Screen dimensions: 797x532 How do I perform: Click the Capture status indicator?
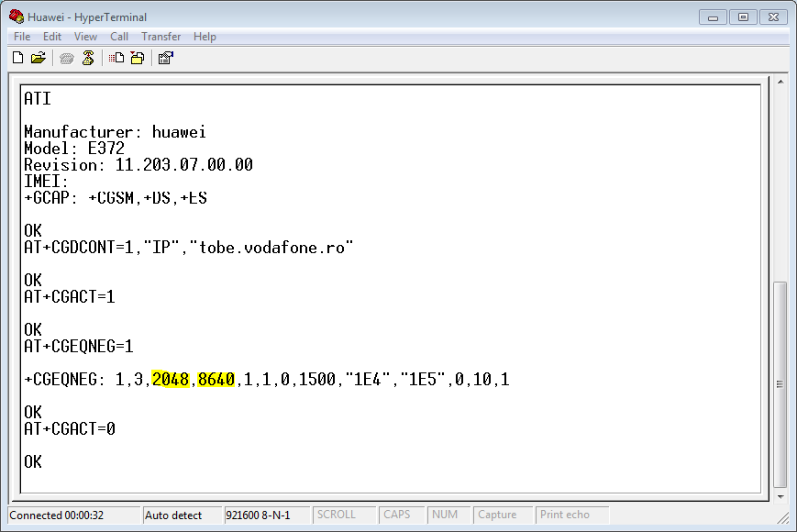coord(503,515)
